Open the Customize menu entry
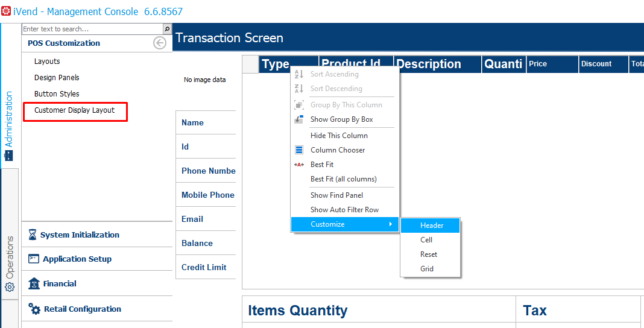644x328 pixels. coord(345,224)
